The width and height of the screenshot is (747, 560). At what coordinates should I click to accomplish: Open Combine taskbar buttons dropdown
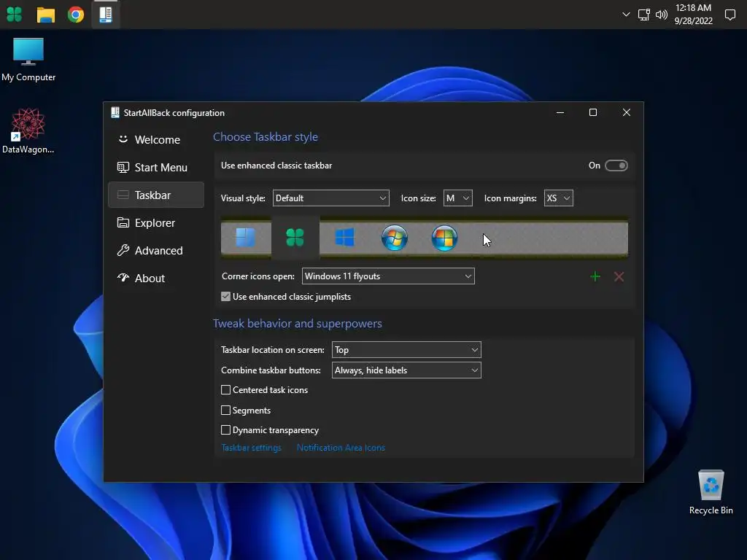406,370
